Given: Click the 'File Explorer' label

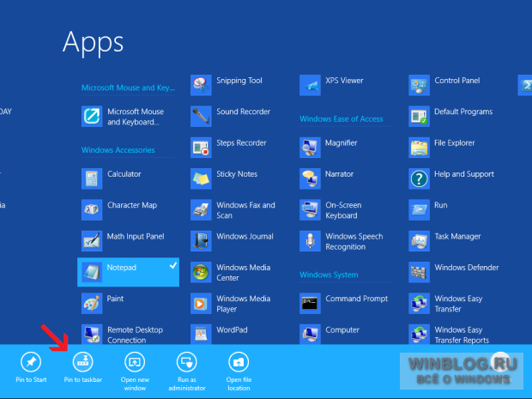Looking at the screenshot, I should [x=454, y=143].
